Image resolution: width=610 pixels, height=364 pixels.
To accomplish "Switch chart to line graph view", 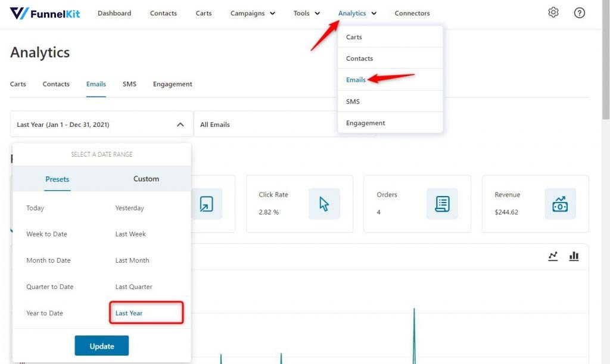I will click(553, 256).
